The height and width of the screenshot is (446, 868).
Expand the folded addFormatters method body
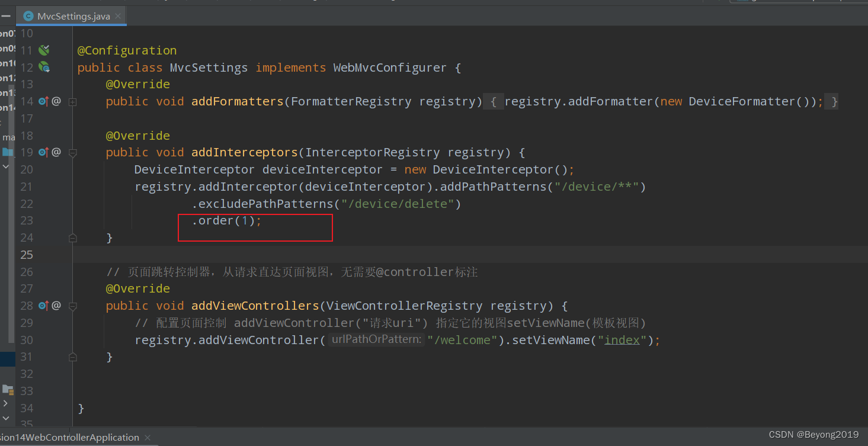tap(72, 102)
